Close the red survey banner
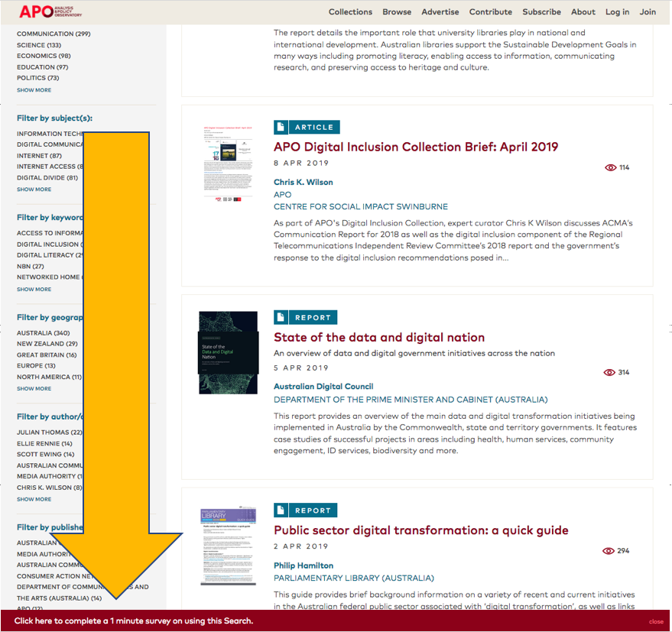The width and height of the screenshot is (672, 632). (x=656, y=621)
